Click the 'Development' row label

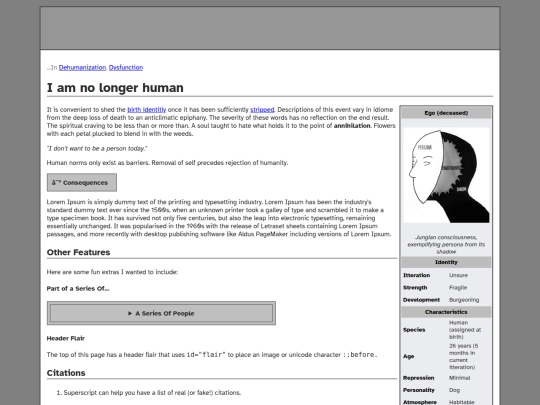tap(422, 300)
